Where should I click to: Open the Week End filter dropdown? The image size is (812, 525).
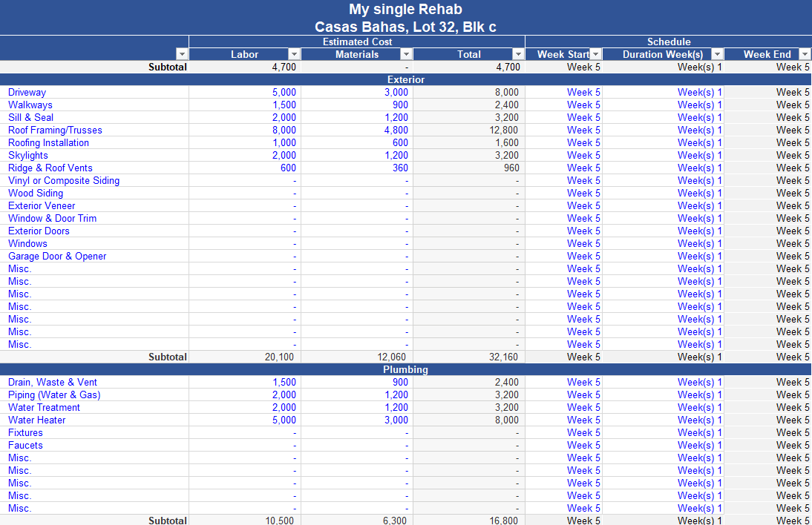805,54
